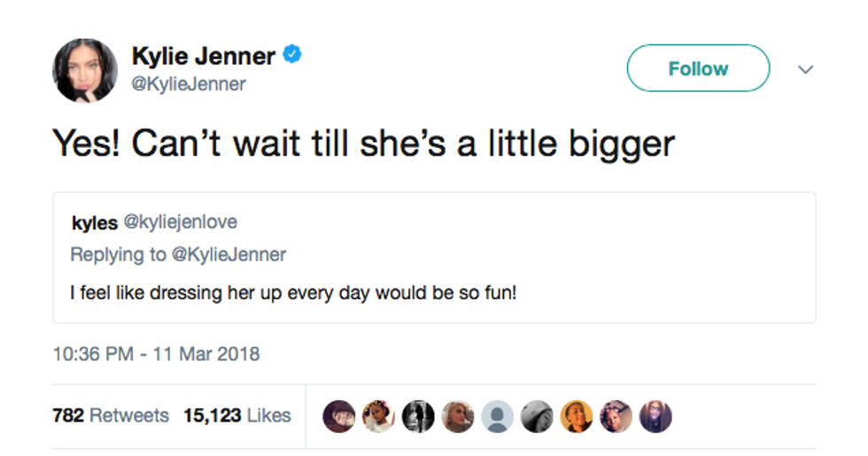This screenshot has height=456, width=868.
Task: Click the kyles username in quoted tweet
Action: coord(94,223)
